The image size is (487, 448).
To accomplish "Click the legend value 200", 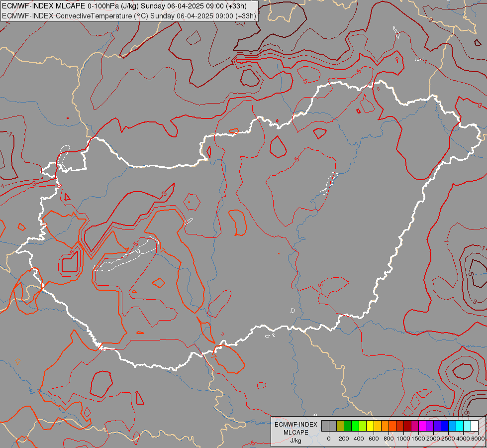I will tap(344, 439).
